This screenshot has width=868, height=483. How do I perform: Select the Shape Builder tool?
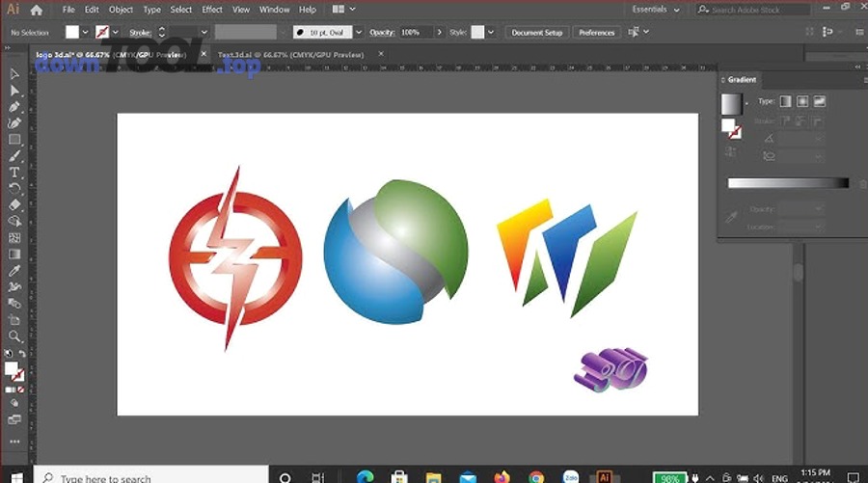14,222
